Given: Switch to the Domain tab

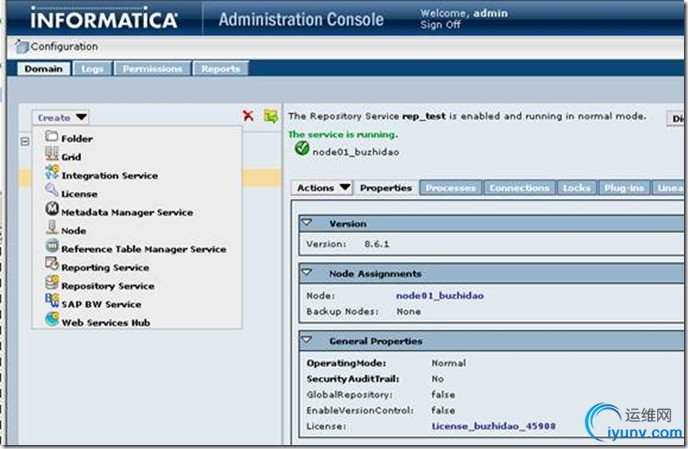Looking at the screenshot, I should coord(43,69).
